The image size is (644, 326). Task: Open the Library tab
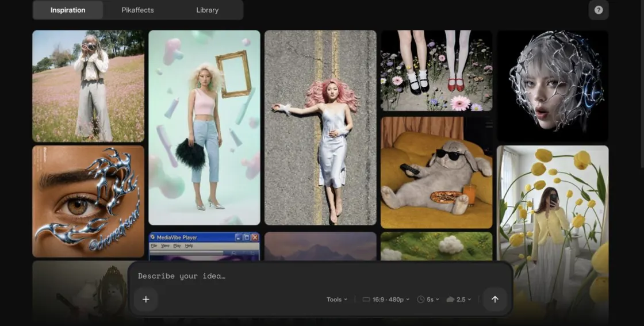click(208, 10)
